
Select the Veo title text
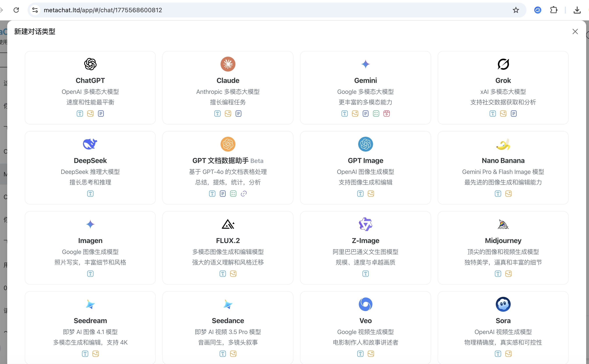click(x=365, y=321)
